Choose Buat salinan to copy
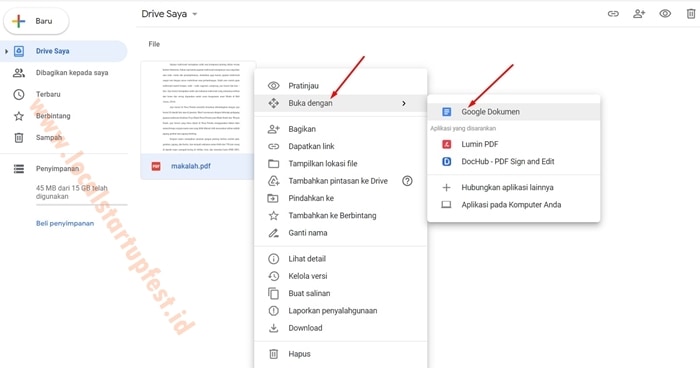Viewport: 700px width, 368px height. [341, 293]
